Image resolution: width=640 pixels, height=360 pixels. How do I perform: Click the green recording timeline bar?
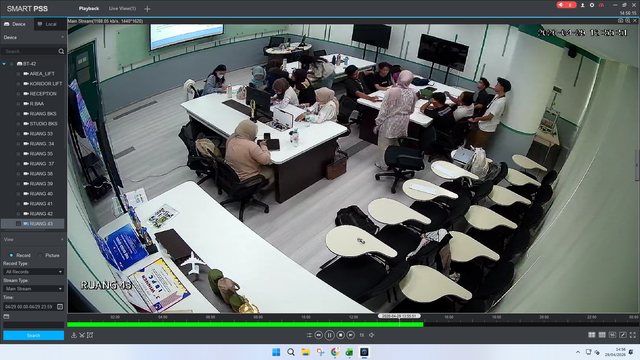click(245, 325)
